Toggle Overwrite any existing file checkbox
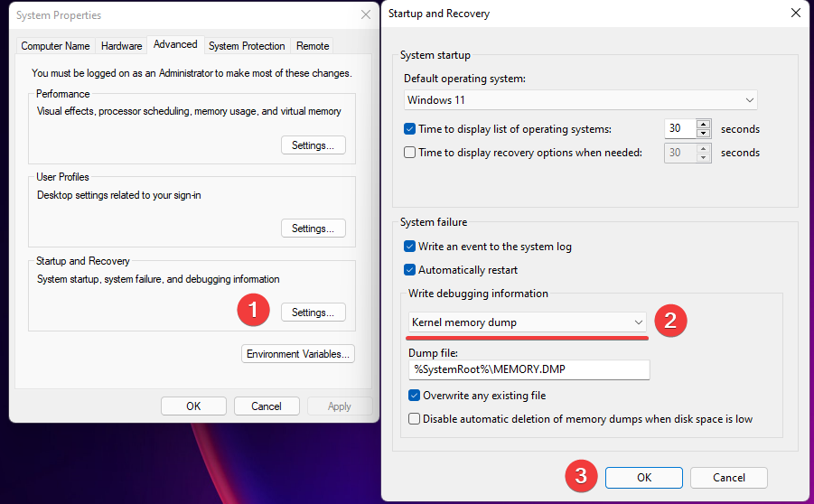Screen dimensions: 814x504 point(414,396)
